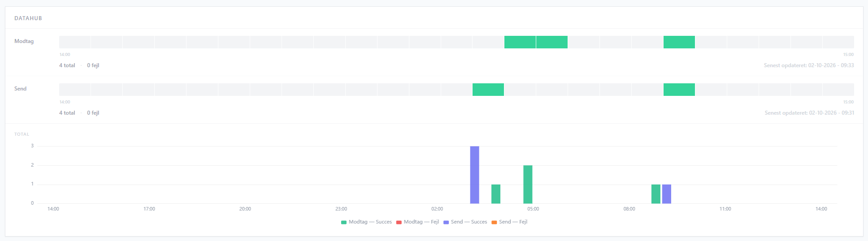
Task: Click the green Modtag — Succes legend swatch
Action: 344,222
